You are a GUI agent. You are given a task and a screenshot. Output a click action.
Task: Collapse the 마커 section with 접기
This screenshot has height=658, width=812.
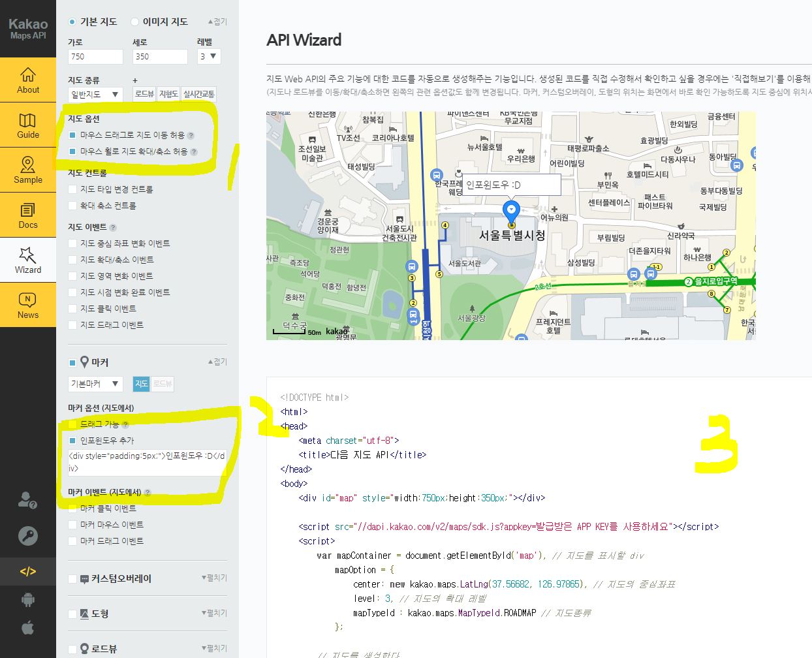pos(217,362)
